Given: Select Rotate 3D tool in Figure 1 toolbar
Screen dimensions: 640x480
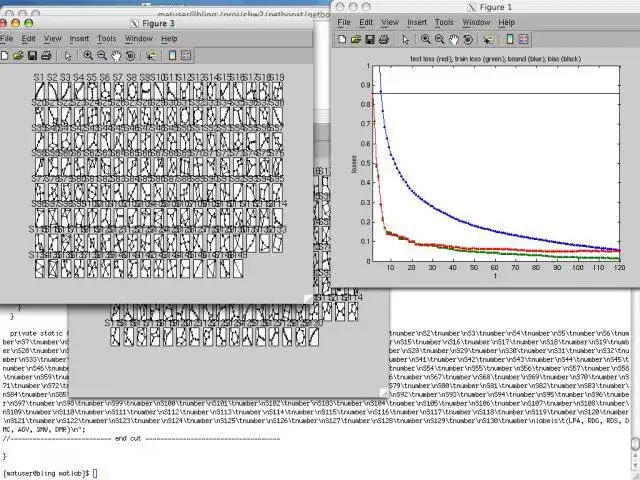Looking at the screenshot, I should pyautogui.click(x=468, y=39).
